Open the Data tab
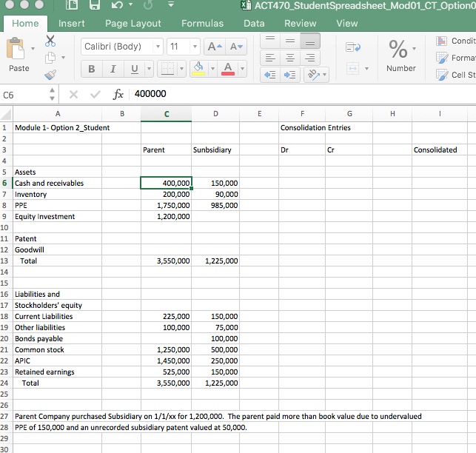The image size is (476, 453). point(254,24)
